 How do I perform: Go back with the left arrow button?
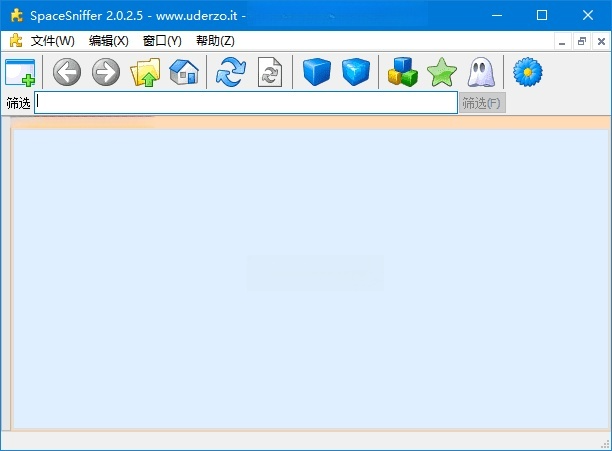pos(67,73)
